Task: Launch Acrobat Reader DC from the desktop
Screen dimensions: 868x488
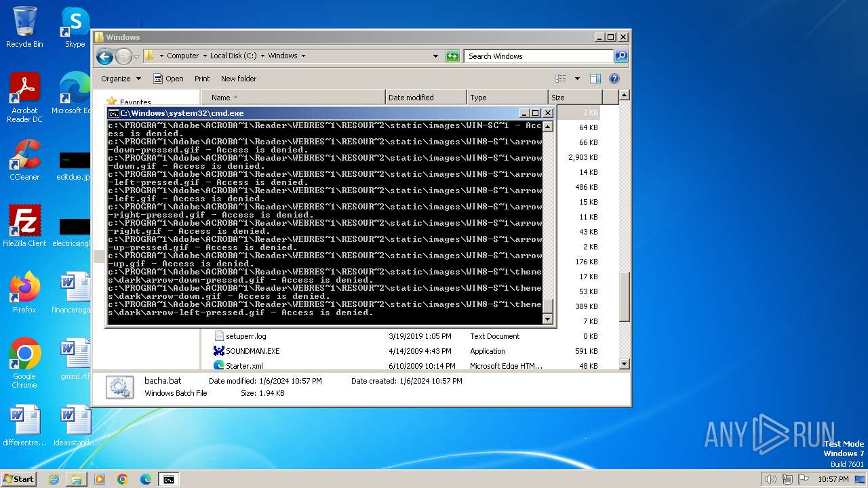Action: click(x=24, y=98)
